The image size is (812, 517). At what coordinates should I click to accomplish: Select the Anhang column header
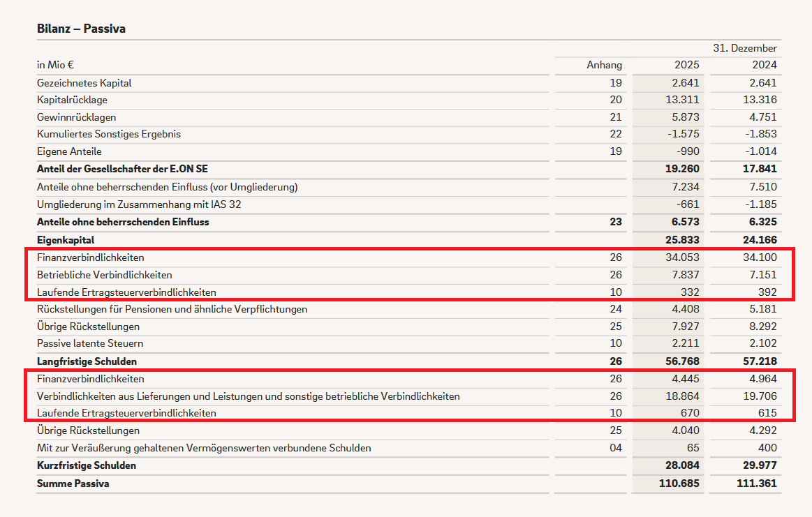605,65
